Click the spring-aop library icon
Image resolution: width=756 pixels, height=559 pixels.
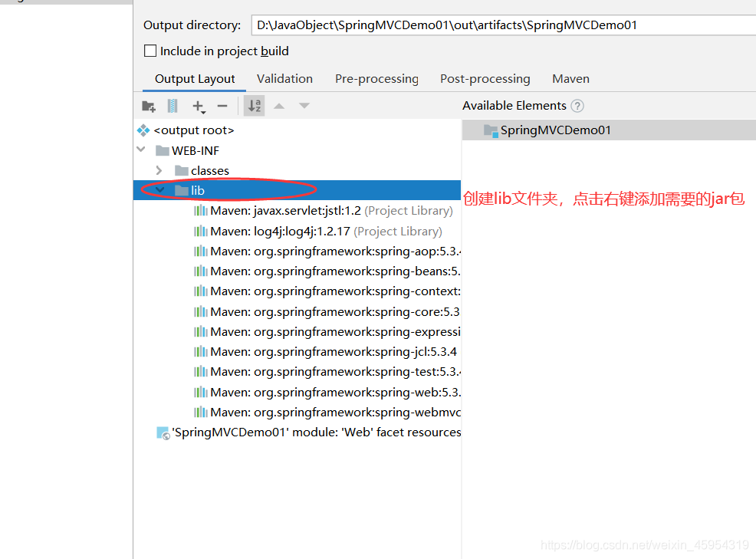pos(201,252)
